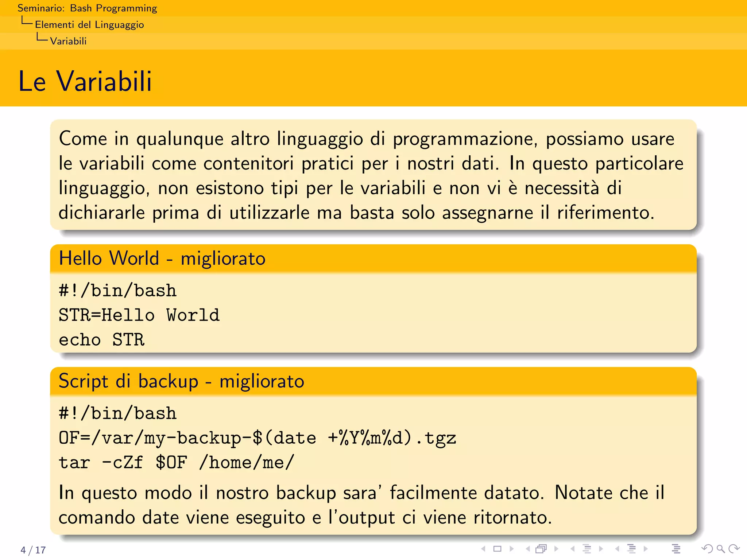This screenshot has height=560, width=747.
Task: Go to next frame arrow
Action: tap(556, 549)
